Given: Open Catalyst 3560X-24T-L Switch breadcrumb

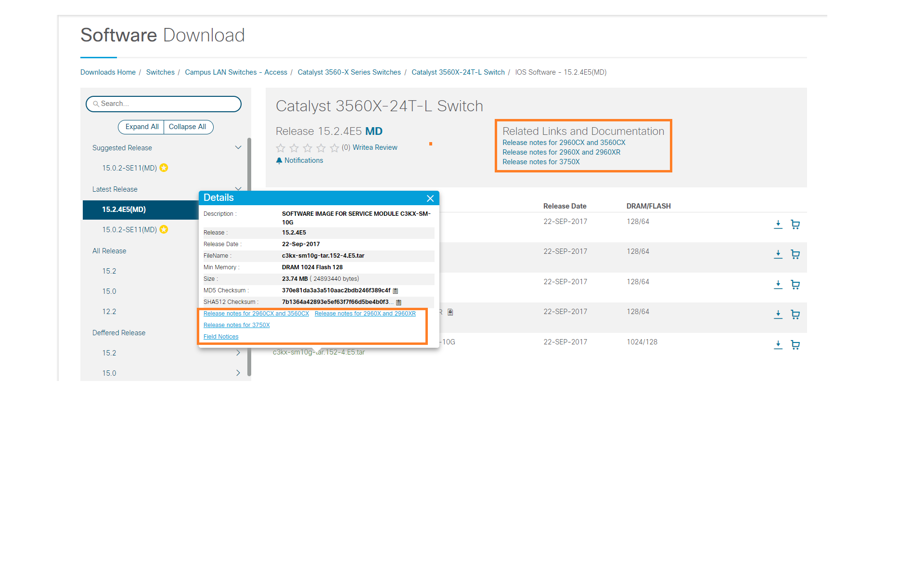Looking at the screenshot, I should point(458,72).
